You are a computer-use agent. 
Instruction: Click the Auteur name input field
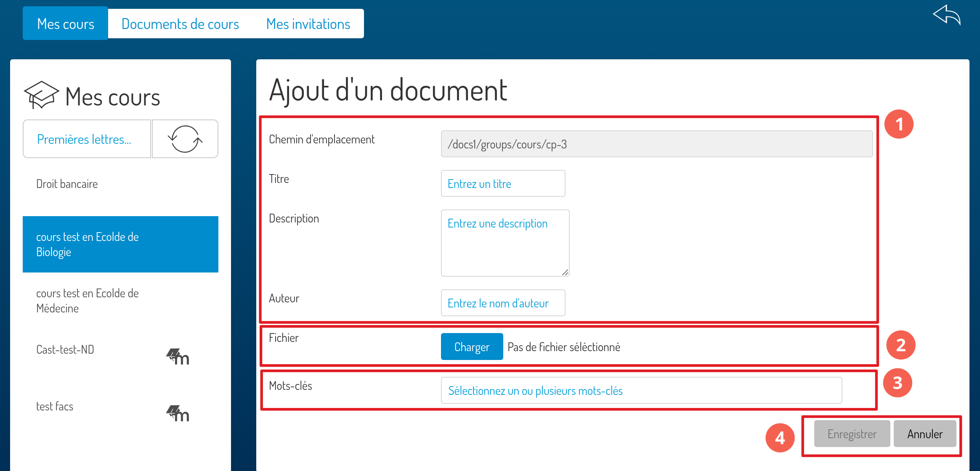click(x=503, y=303)
